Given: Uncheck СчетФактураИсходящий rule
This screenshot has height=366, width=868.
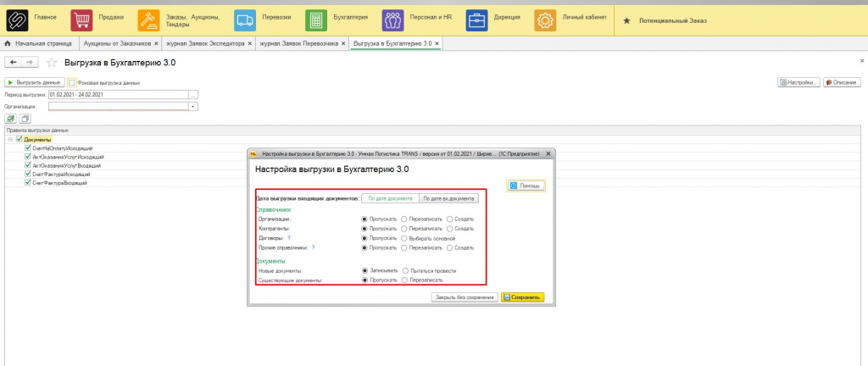Looking at the screenshot, I should pos(28,175).
